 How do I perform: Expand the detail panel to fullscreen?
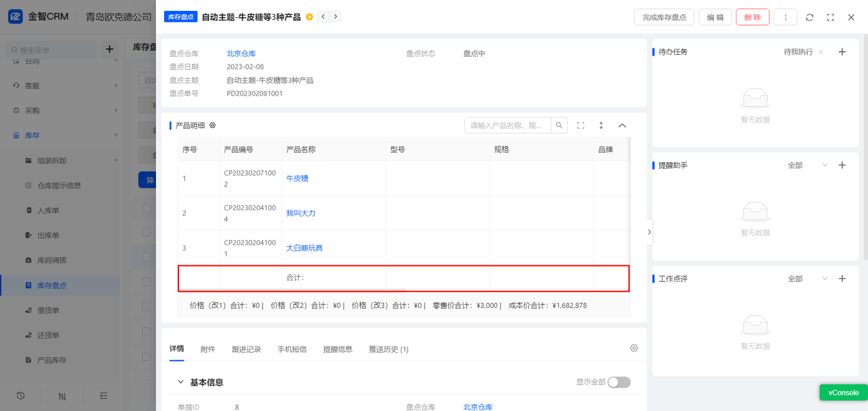coord(830,18)
